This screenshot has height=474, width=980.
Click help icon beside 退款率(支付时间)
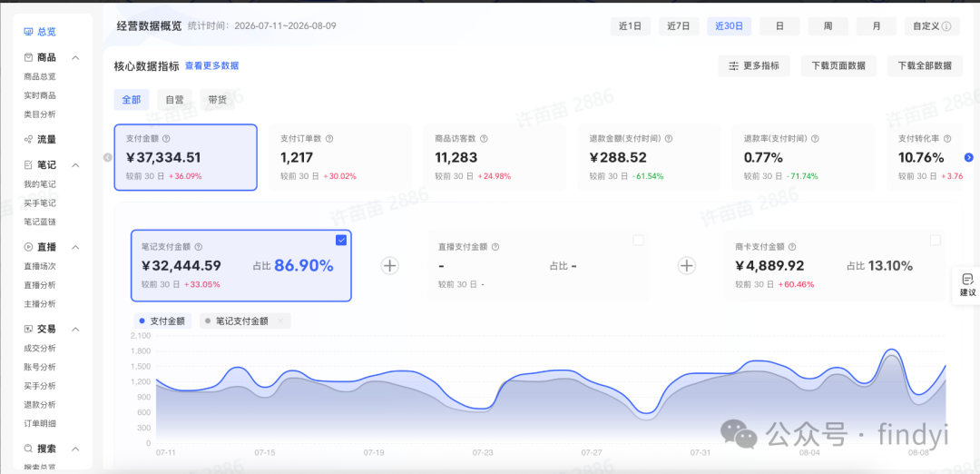pyautogui.click(x=815, y=139)
